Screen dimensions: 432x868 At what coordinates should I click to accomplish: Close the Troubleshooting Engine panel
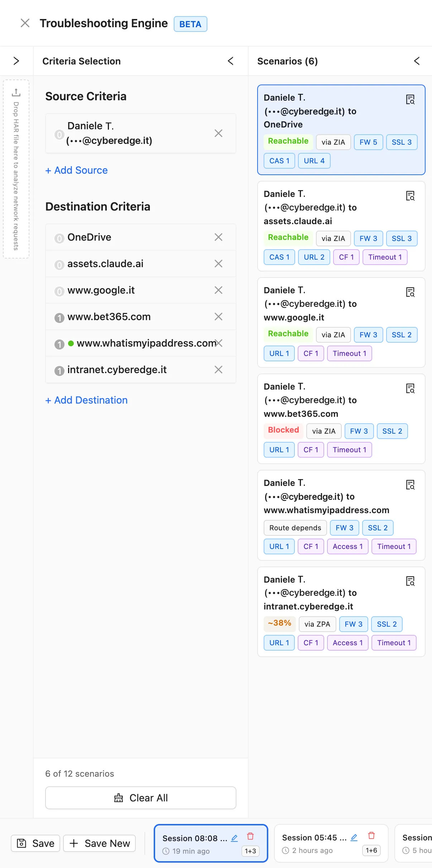[x=25, y=23]
